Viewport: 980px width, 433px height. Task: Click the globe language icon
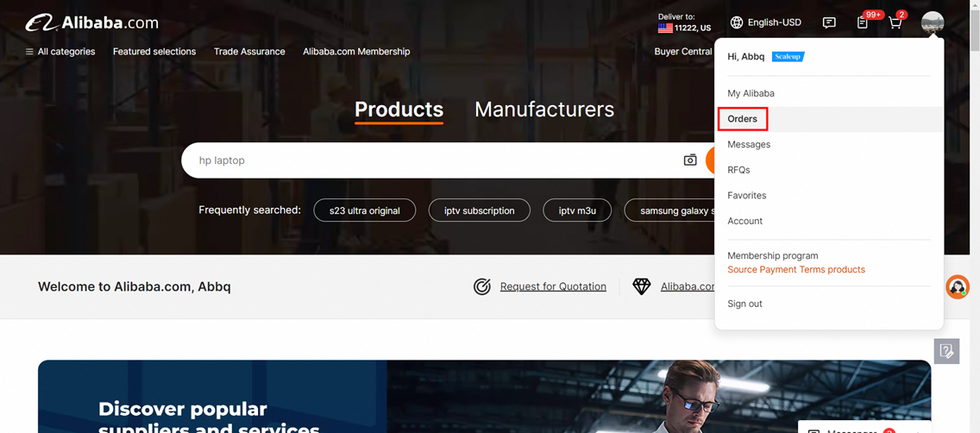[737, 22]
